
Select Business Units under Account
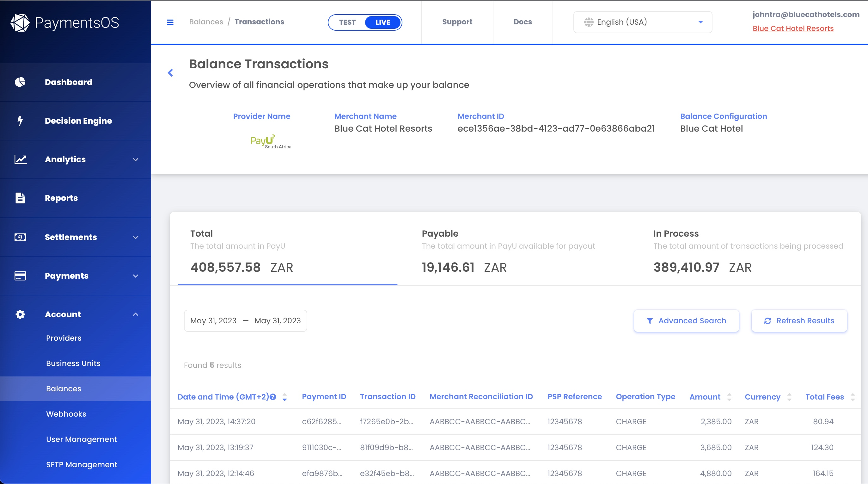[73, 363]
